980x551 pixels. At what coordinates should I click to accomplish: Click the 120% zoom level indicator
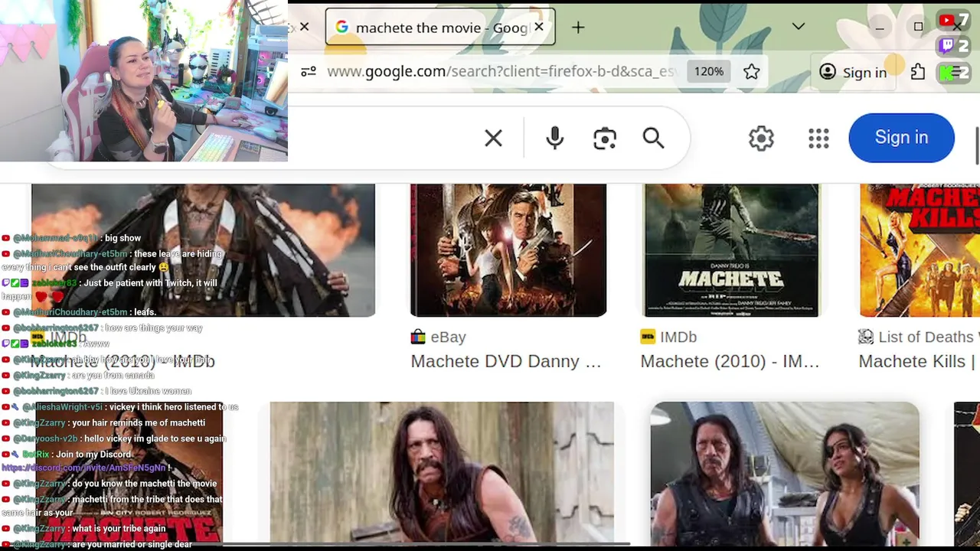click(708, 71)
